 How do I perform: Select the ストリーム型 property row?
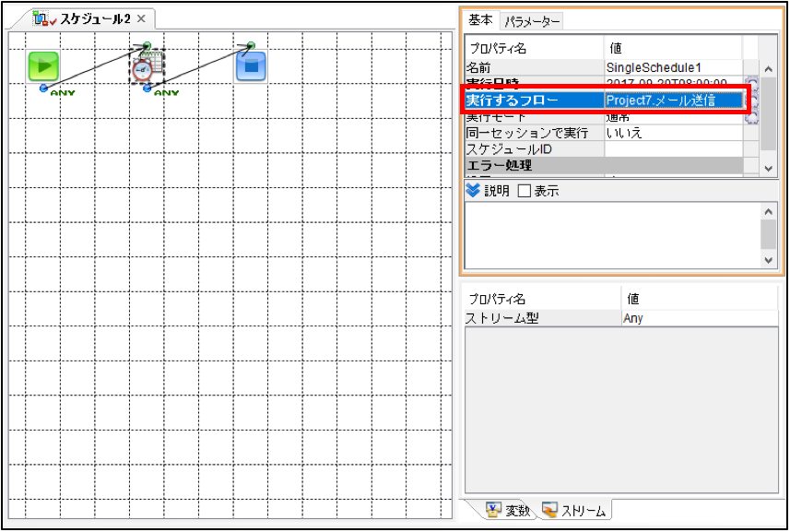(621, 318)
